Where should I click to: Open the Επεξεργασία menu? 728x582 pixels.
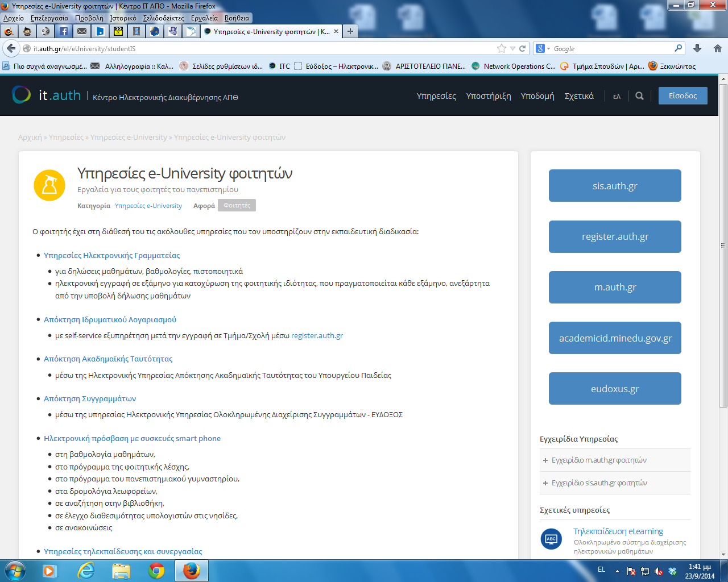click(x=49, y=18)
